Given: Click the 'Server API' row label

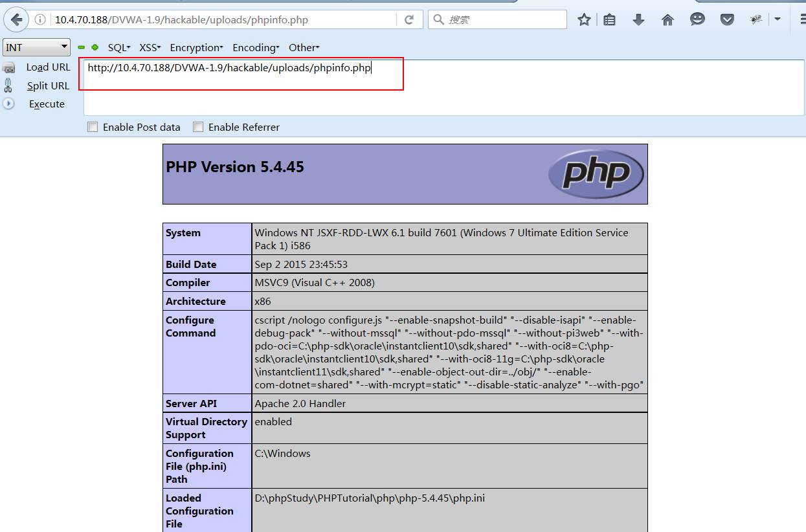Looking at the screenshot, I should [x=191, y=404].
